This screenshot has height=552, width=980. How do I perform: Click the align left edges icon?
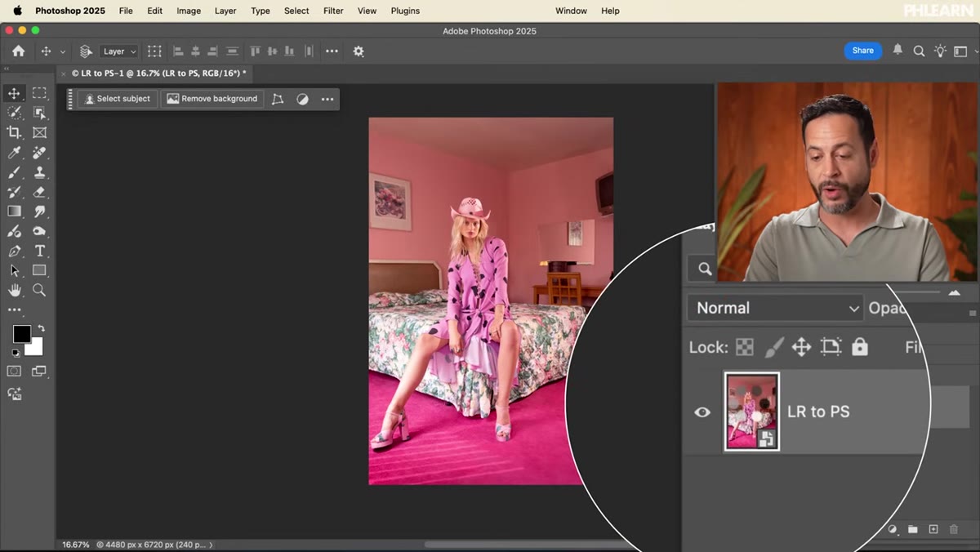point(178,51)
